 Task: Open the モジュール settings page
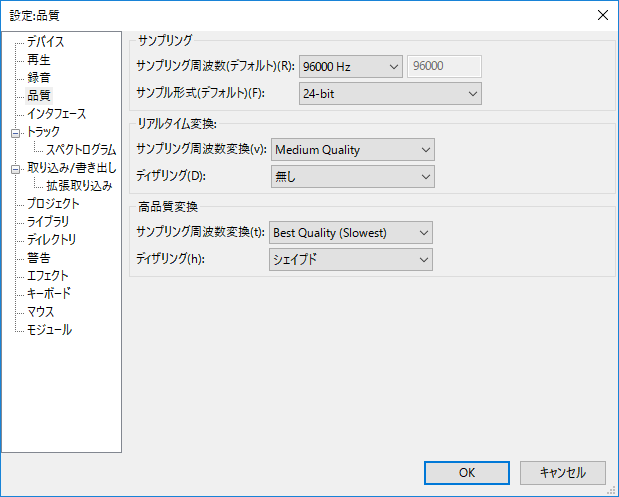point(49,330)
